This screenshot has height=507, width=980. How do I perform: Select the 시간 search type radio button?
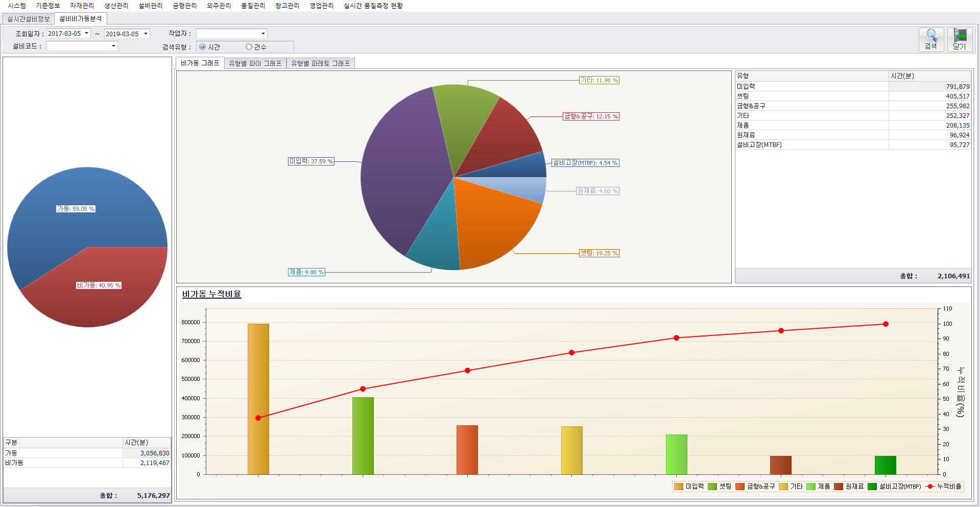coord(203,47)
